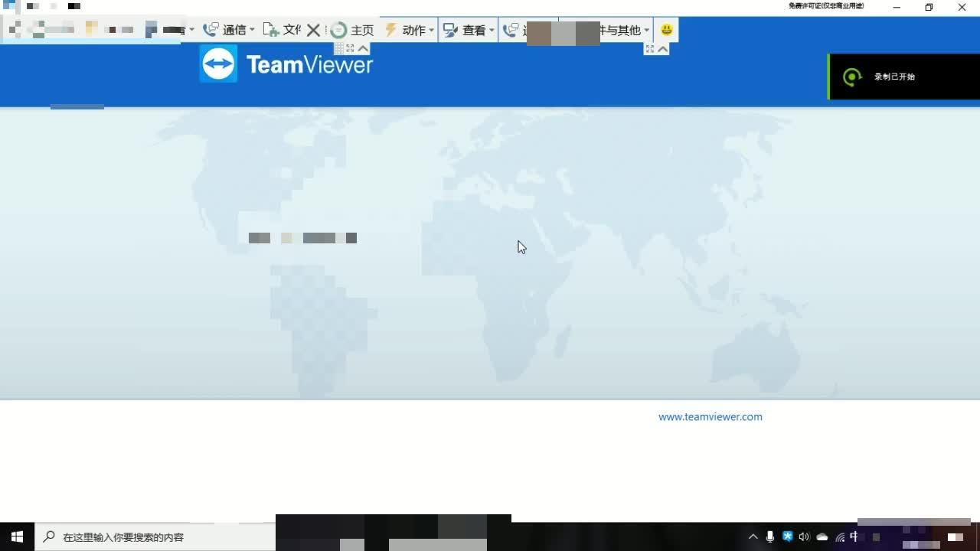980x551 pixels.
Task: Click the outer toolbar fullscreen arrows icon
Action: tap(650, 49)
